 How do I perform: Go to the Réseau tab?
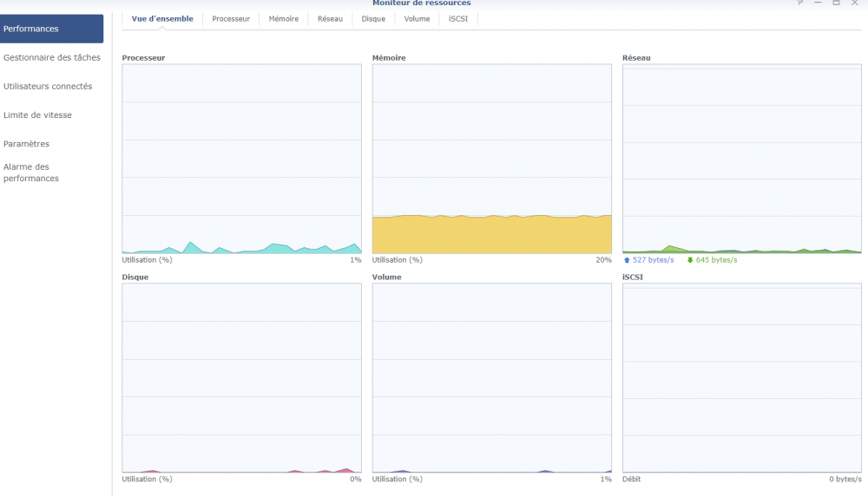(330, 18)
